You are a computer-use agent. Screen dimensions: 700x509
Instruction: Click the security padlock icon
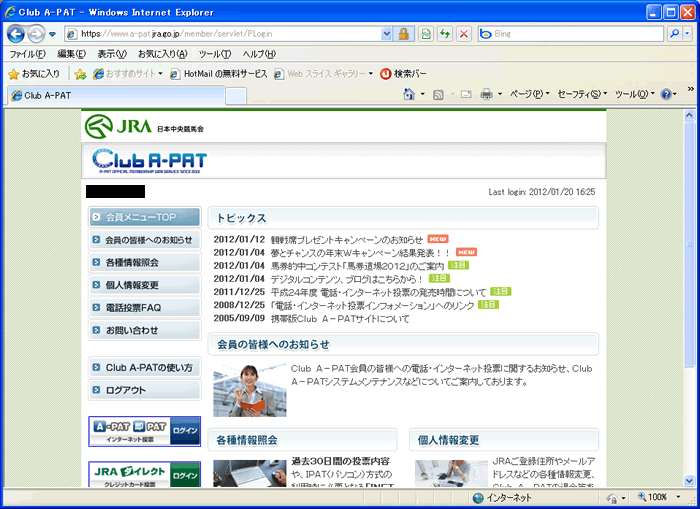[404, 34]
